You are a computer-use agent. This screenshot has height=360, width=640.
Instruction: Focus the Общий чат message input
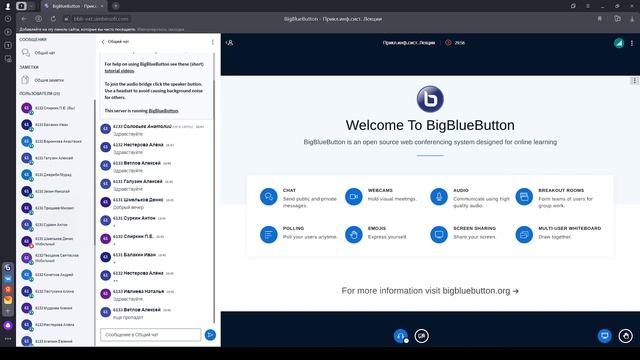(x=151, y=335)
